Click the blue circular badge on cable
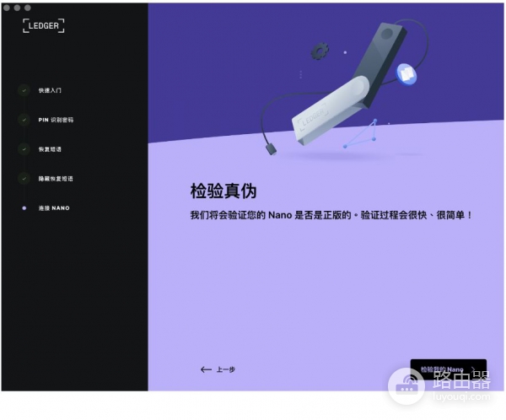 (x=406, y=74)
